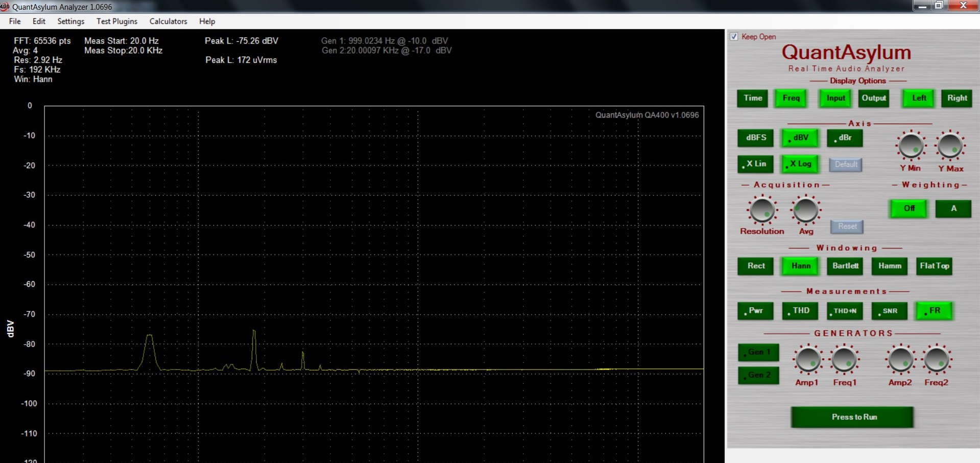
Task: Select dBV axis units
Action: tap(800, 138)
